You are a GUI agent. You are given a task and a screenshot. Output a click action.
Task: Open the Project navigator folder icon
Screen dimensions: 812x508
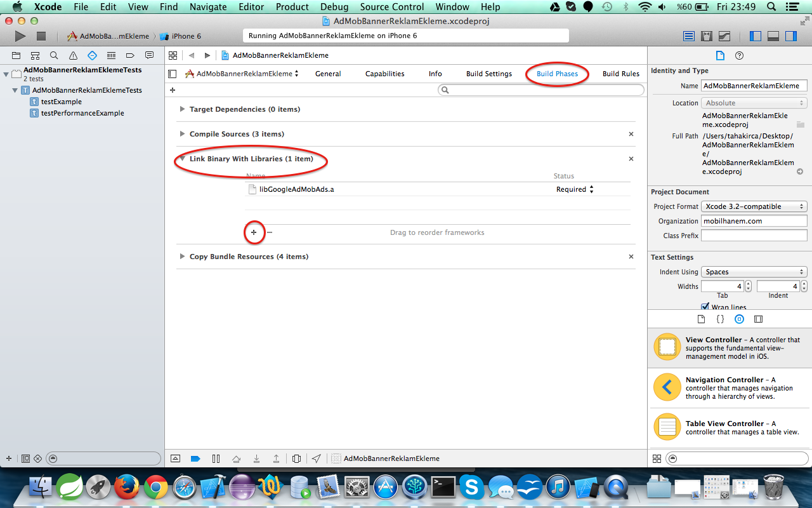[x=16, y=55]
